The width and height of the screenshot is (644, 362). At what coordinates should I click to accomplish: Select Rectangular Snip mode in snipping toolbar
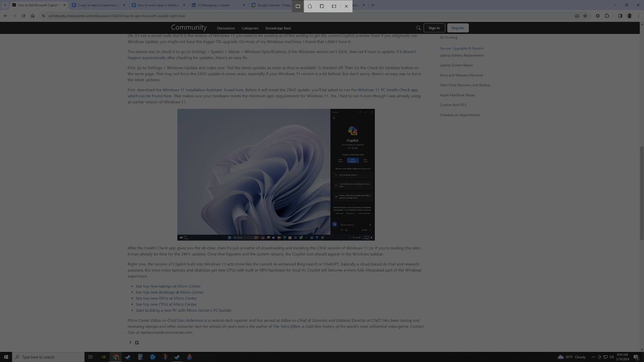298,6
